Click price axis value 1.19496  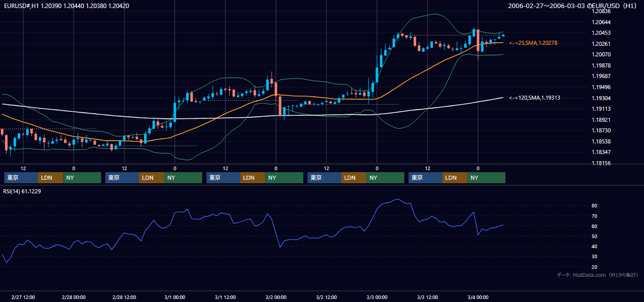[x=601, y=87]
